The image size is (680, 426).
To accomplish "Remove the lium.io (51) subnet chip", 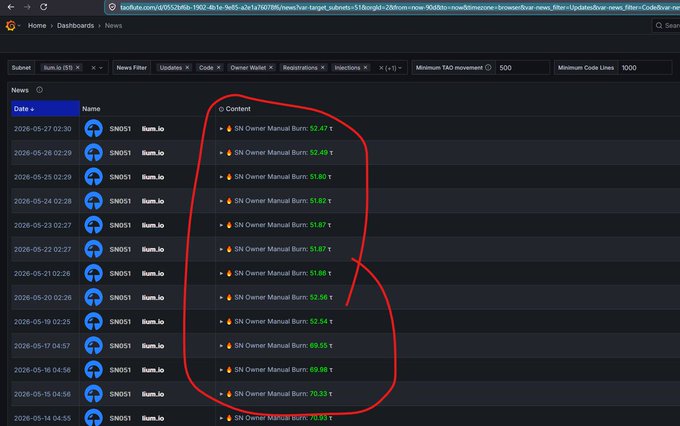I will [78, 67].
